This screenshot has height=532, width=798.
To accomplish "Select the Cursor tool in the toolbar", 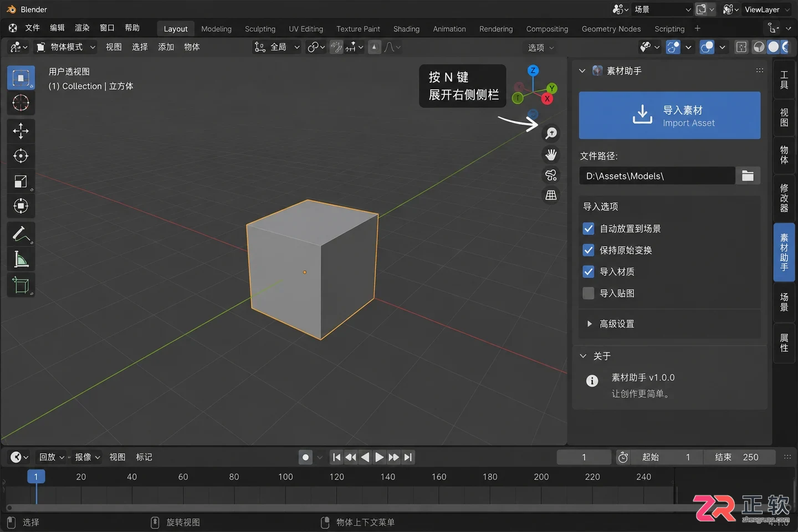I will click(x=21, y=103).
